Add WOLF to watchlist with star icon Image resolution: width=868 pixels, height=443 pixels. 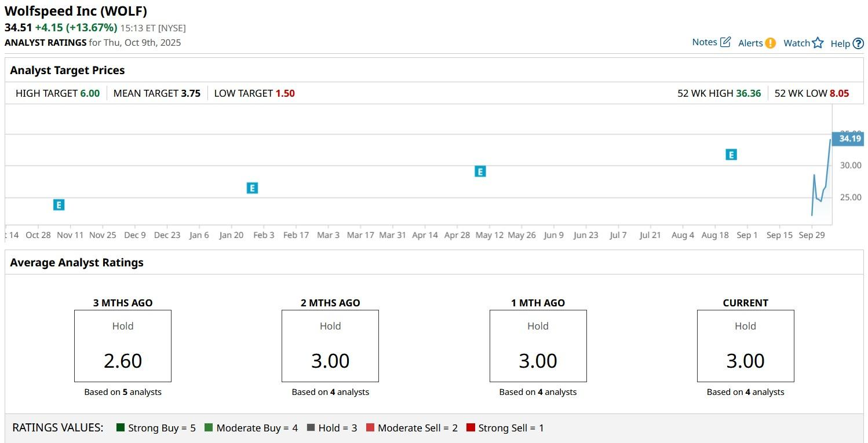(818, 43)
